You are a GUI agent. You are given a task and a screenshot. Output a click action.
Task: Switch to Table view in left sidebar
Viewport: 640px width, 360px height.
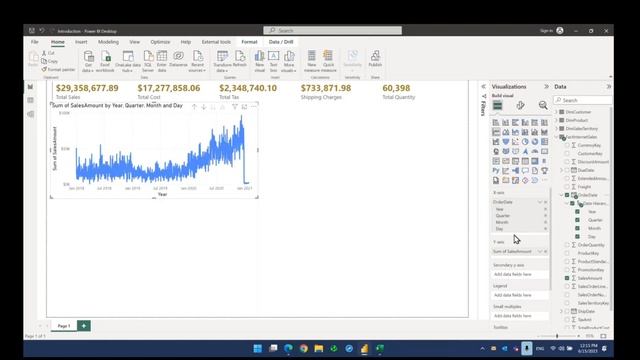[x=31, y=100]
